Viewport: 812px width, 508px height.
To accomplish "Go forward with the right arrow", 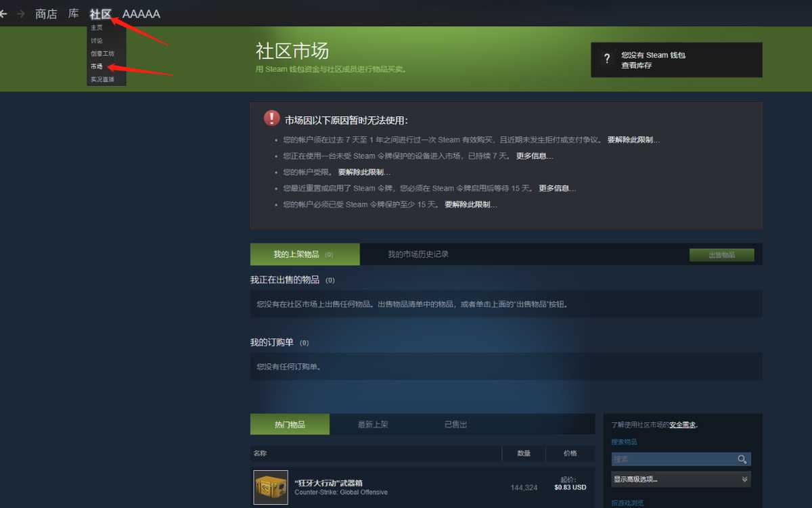I will click(21, 14).
